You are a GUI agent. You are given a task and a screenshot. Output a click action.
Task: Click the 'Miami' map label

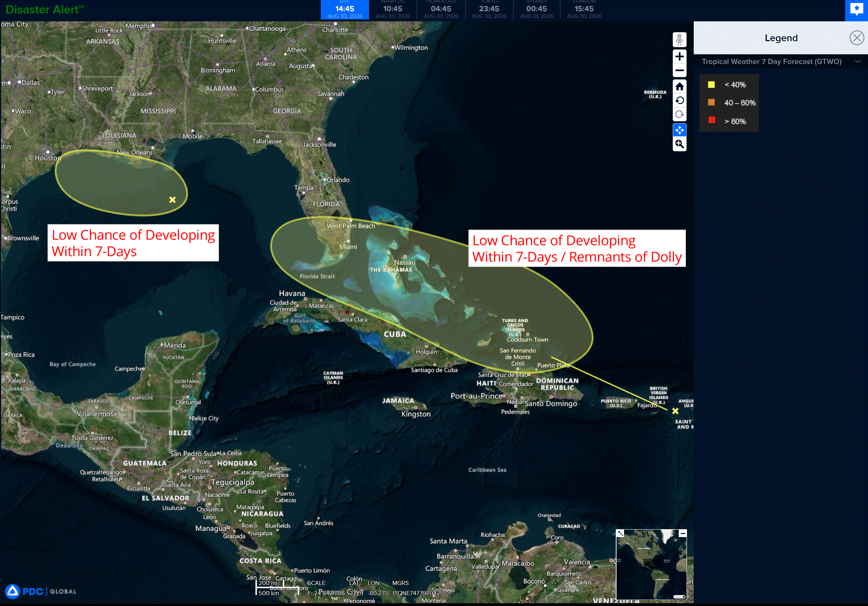click(348, 247)
